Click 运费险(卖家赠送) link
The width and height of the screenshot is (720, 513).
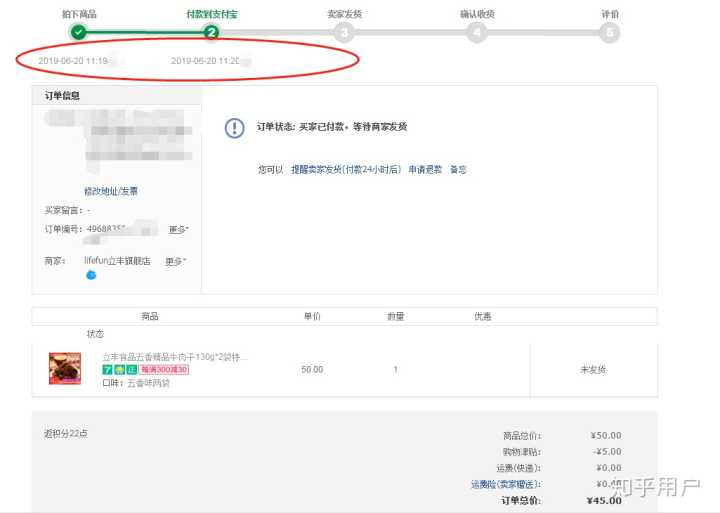point(505,484)
